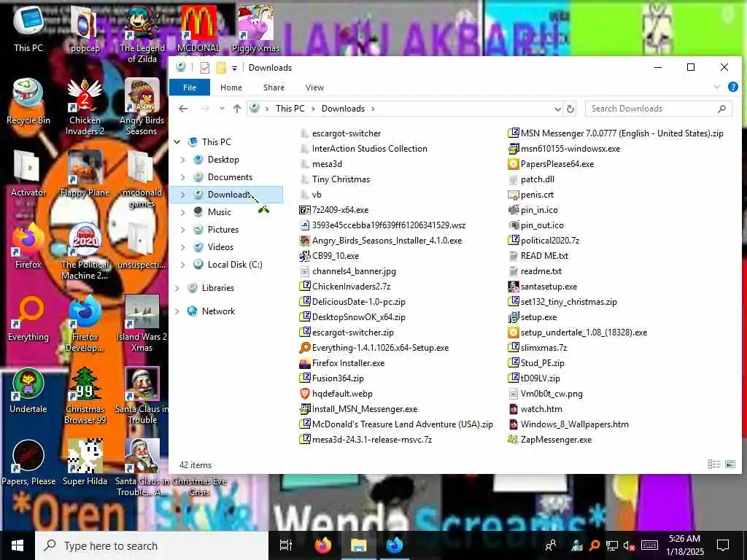Select the santasetup.exe file

(543, 287)
